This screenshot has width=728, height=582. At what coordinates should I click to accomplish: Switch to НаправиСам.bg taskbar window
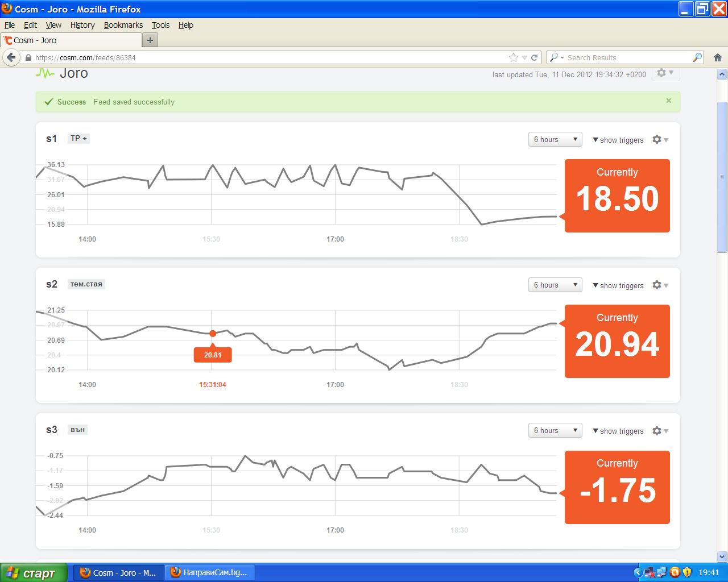[210, 572]
